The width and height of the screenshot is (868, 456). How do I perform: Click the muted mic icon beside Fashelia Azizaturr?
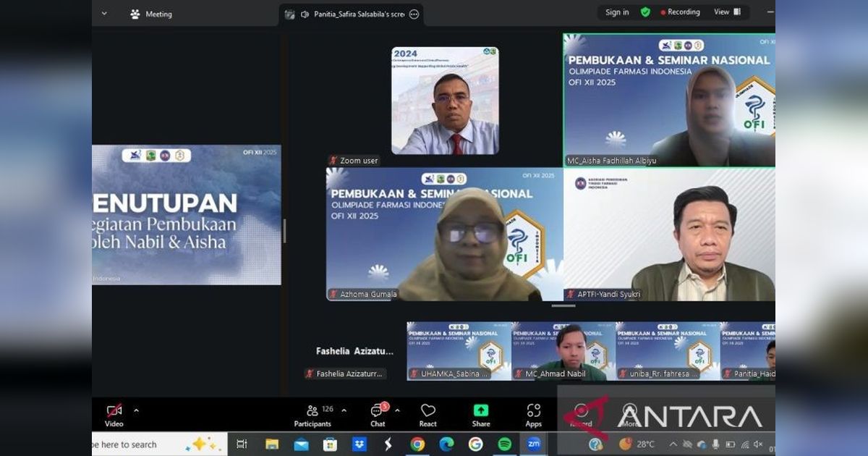pyautogui.click(x=310, y=374)
